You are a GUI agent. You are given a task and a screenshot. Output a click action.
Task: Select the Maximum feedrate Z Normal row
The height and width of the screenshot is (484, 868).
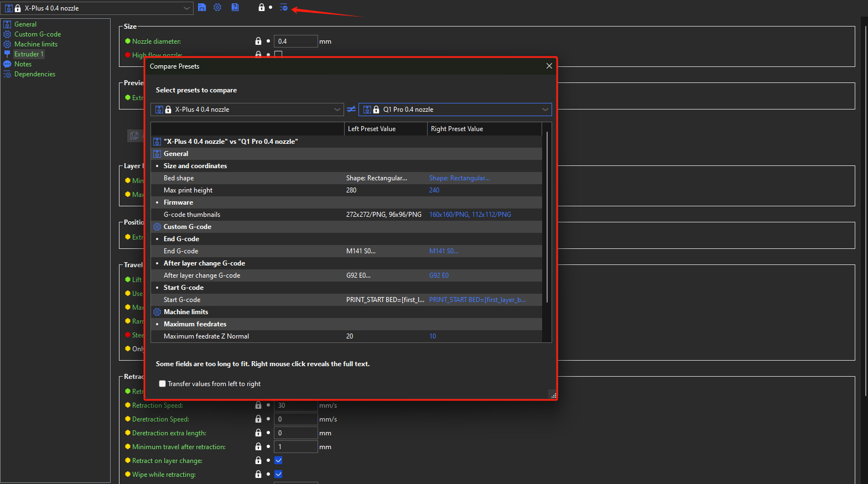pos(346,336)
